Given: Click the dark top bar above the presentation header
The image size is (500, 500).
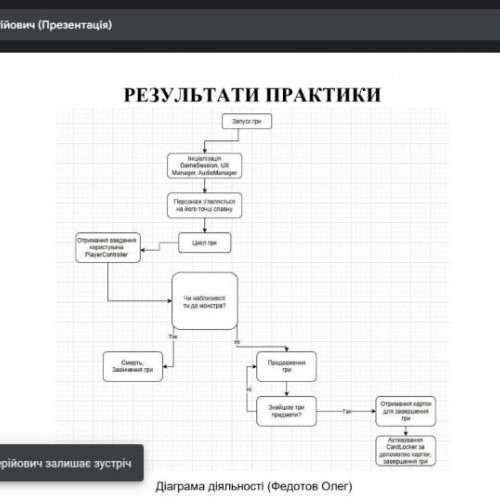Looking at the screenshot, I should 250,4.
